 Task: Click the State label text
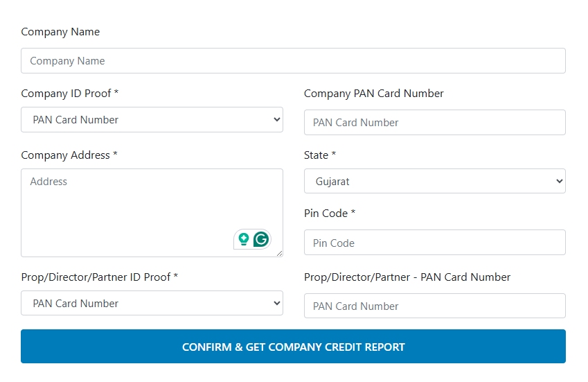tap(319, 155)
